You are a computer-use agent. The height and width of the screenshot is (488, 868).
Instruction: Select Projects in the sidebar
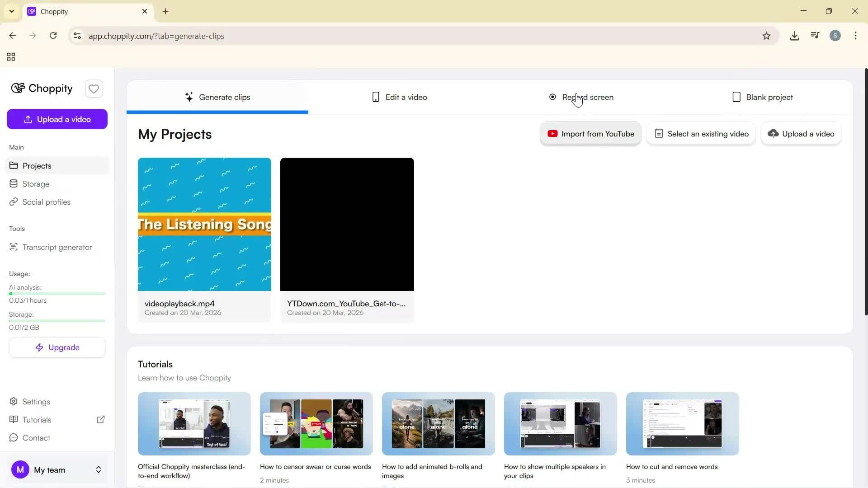(x=37, y=165)
